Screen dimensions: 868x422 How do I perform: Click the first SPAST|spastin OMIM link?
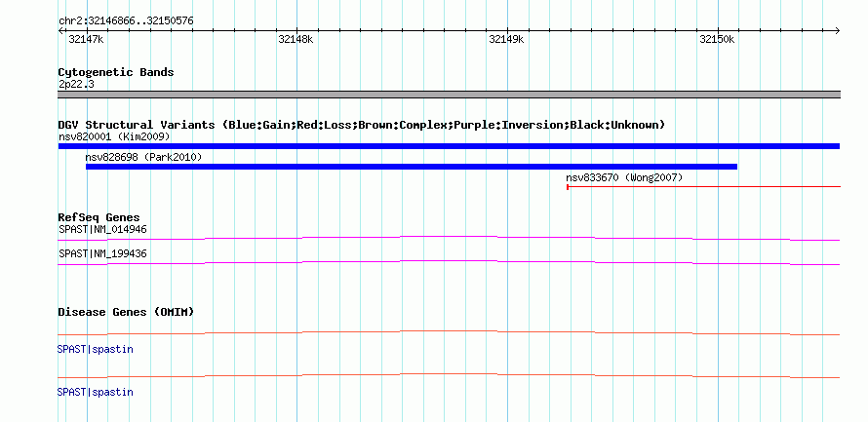click(x=96, y=350)
